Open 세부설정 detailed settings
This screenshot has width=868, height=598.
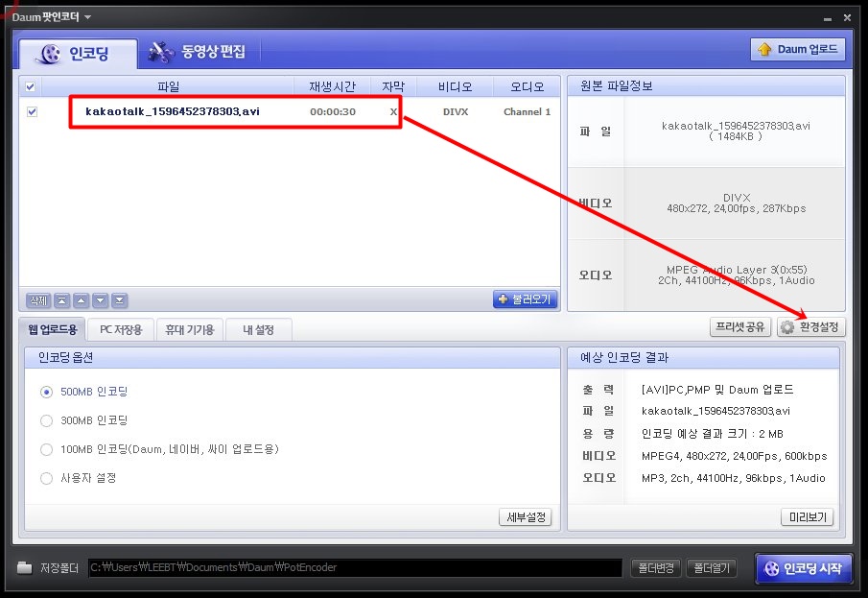(526, 517)
